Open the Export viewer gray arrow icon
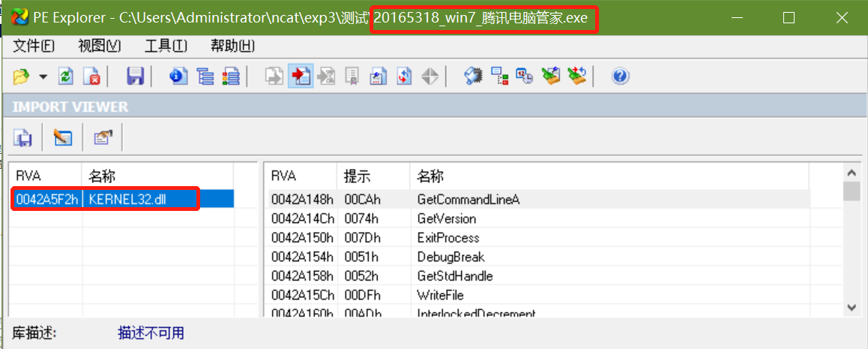 click(x=274, y=77)
